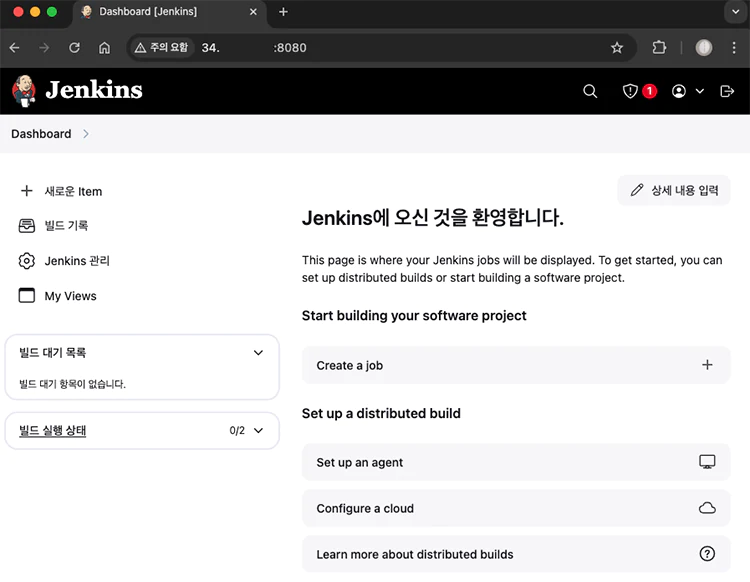Click the plus icon on Create a job
Image resolution: width=750 pixels, height=582 pixels.
point(707,365)
